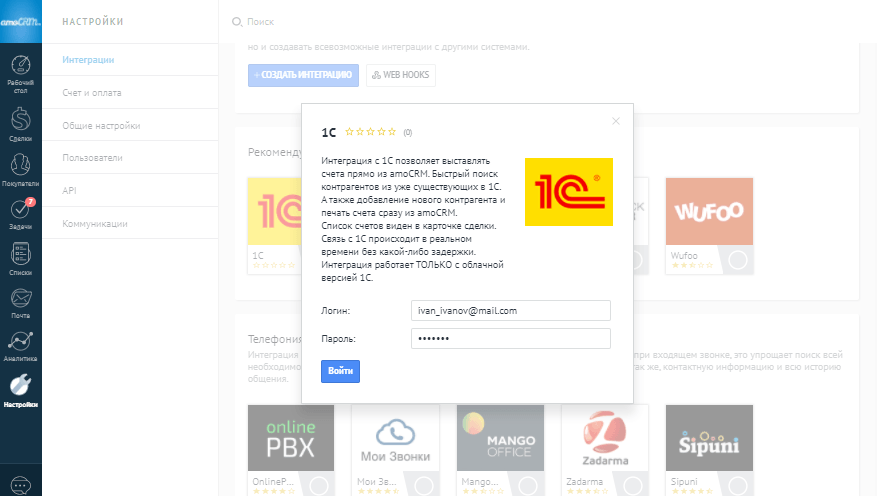Click the Настройки header title
Screen dimensions: 877x496
click(x=93, y=22)
